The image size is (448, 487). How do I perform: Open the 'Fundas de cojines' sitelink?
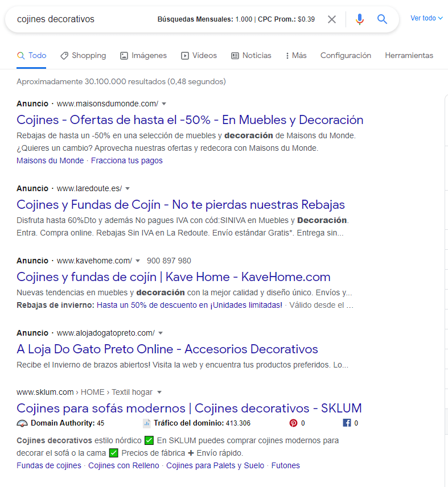(49, 465)
